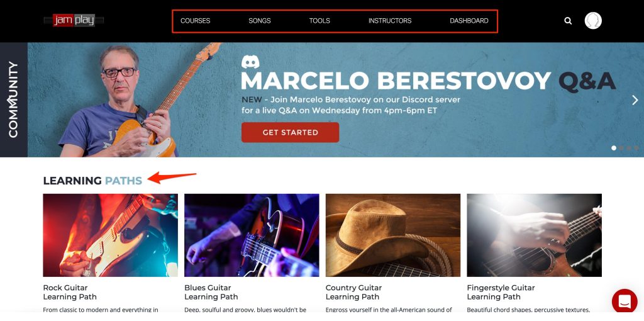Open the Tools menu
Image resolution: width=644 pixels, height=321 pixels.
319,21
